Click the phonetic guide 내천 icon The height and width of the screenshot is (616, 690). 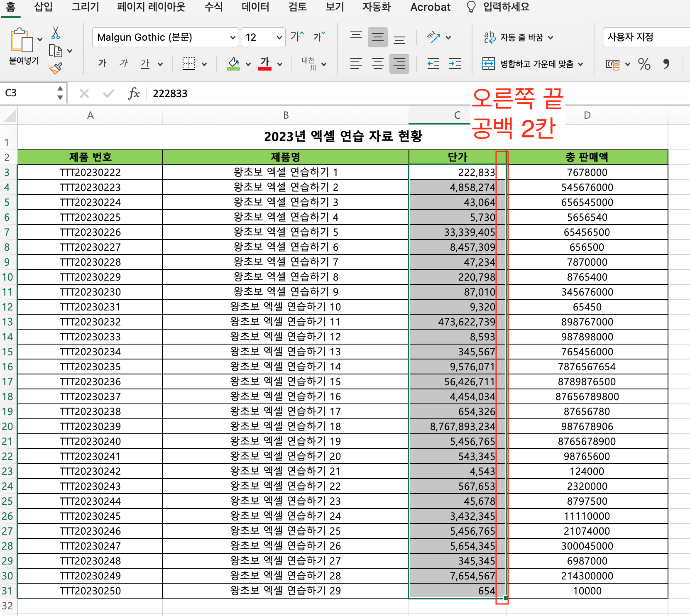tap(309, 64)
